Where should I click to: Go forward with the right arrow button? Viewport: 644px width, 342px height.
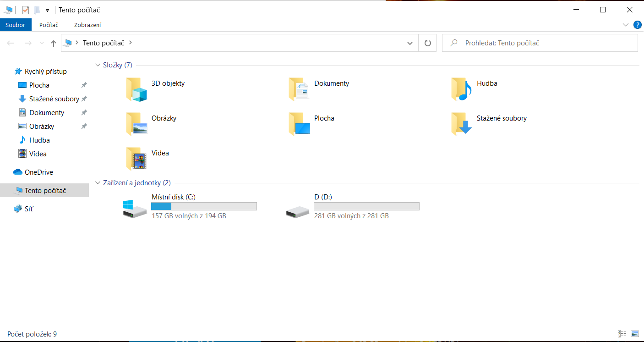click(28, 43)
